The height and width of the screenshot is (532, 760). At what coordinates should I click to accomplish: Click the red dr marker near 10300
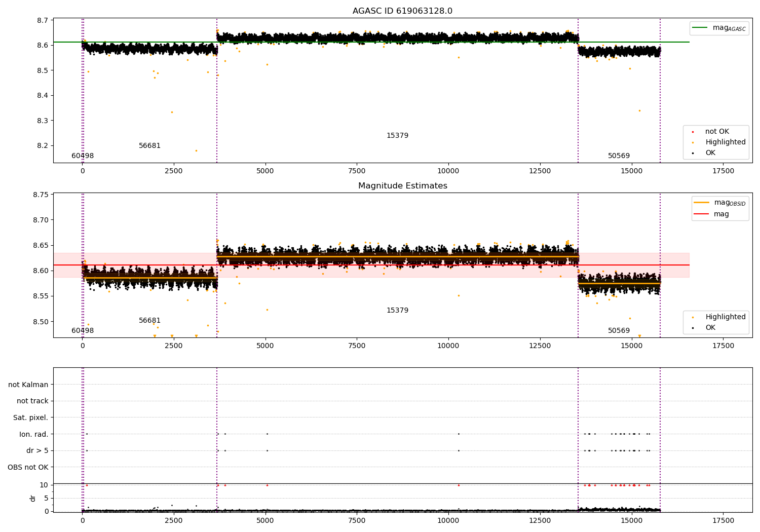click(459, 485)
